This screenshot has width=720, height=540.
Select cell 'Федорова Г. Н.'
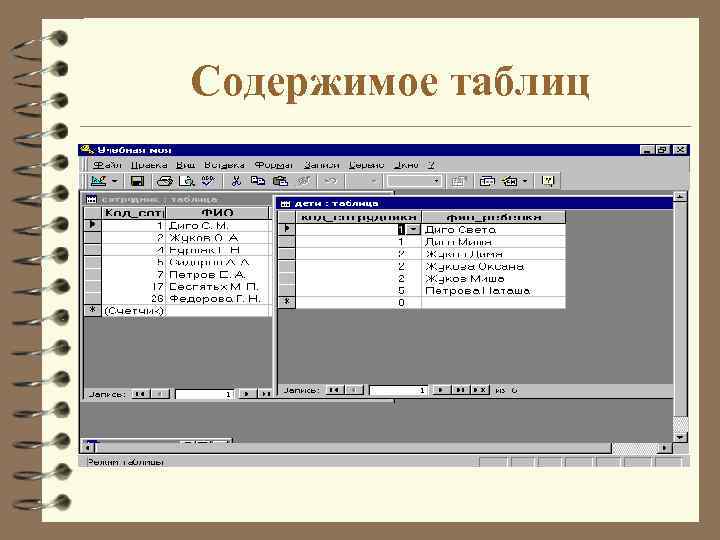pos(219,298)
